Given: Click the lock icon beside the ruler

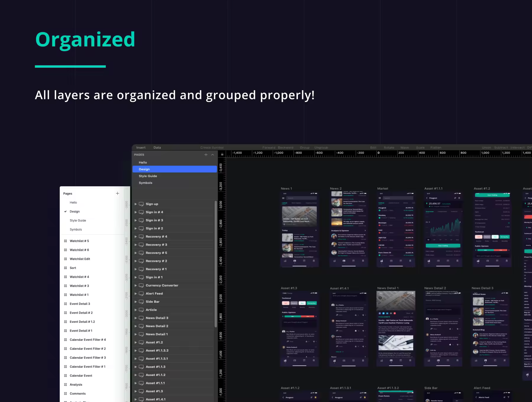Looking at the screenshot, I should 222,154.
